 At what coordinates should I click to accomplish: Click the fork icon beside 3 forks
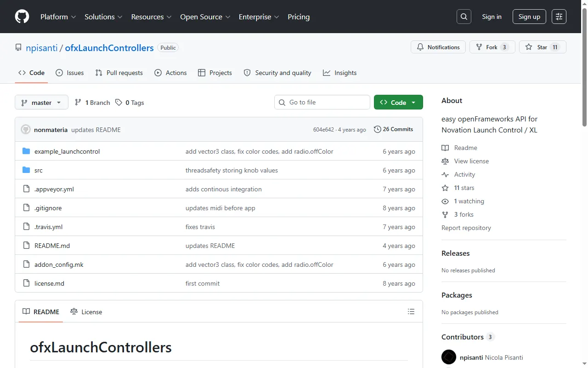[x=445, y=214]
